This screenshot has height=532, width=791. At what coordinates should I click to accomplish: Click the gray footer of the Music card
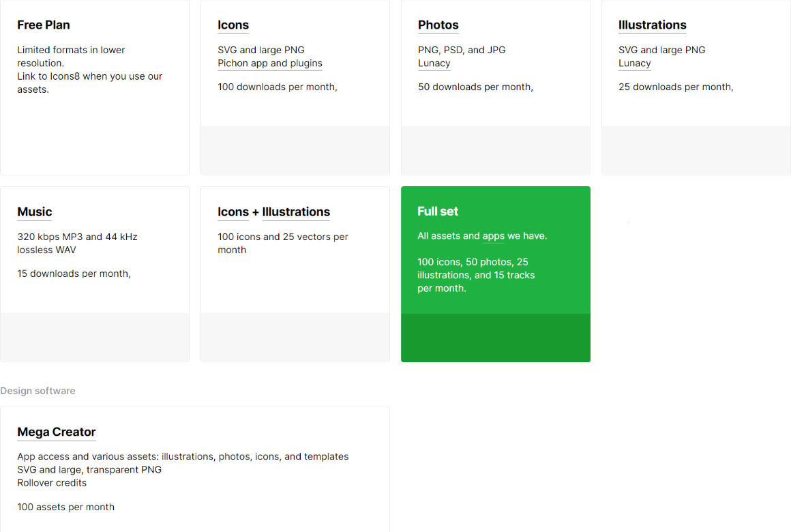point(95,337)
